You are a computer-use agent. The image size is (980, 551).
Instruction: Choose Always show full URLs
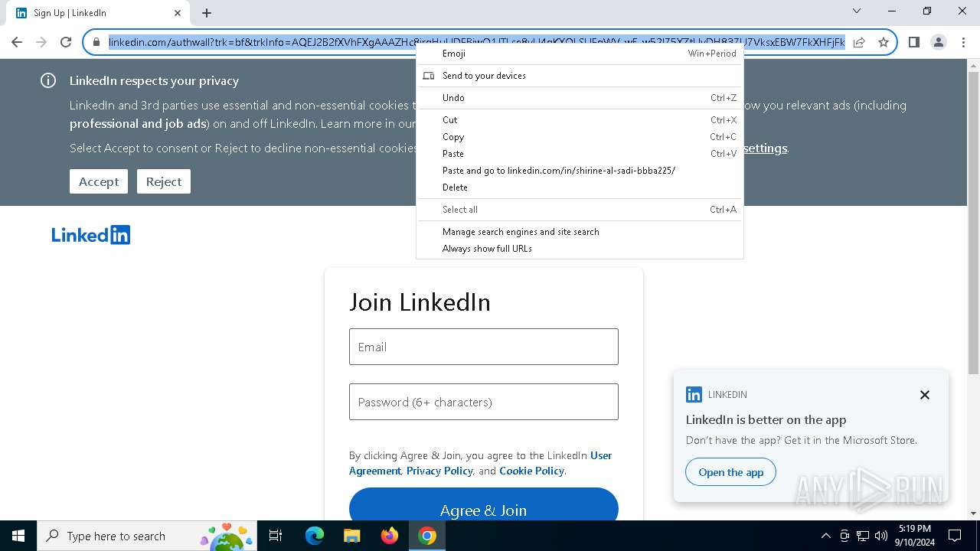coord(580,249)
